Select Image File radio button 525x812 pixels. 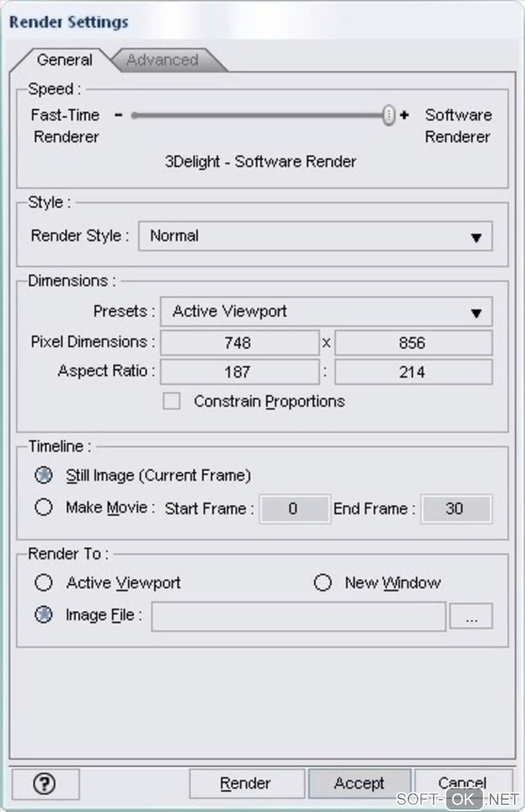[x=44, y=615]
